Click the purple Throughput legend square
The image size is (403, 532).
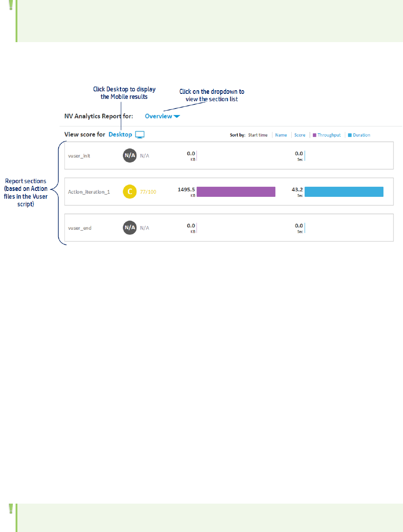coord(315,135)
